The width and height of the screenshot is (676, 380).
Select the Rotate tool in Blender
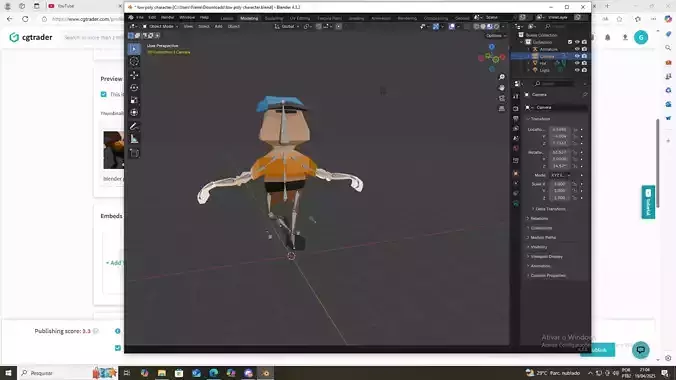[x=134, y=88]
